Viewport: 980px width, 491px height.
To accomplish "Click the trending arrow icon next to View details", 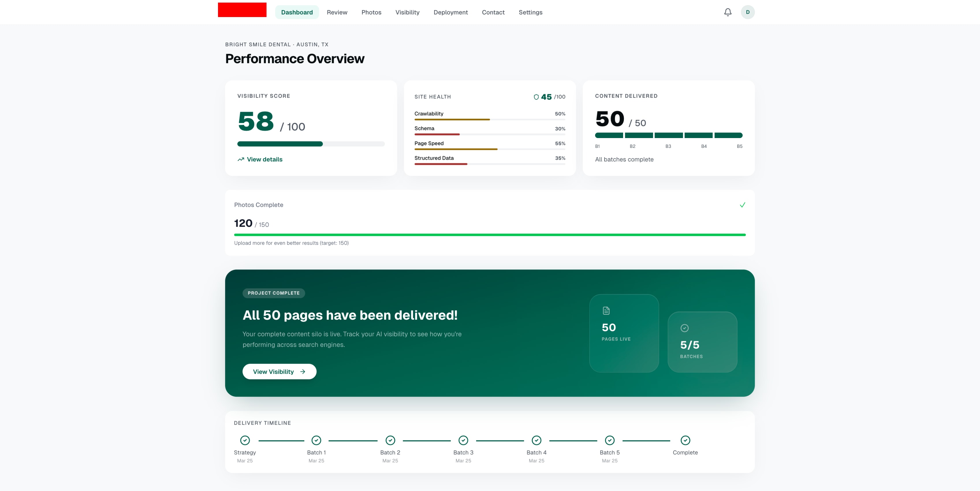I will (241, 159).
